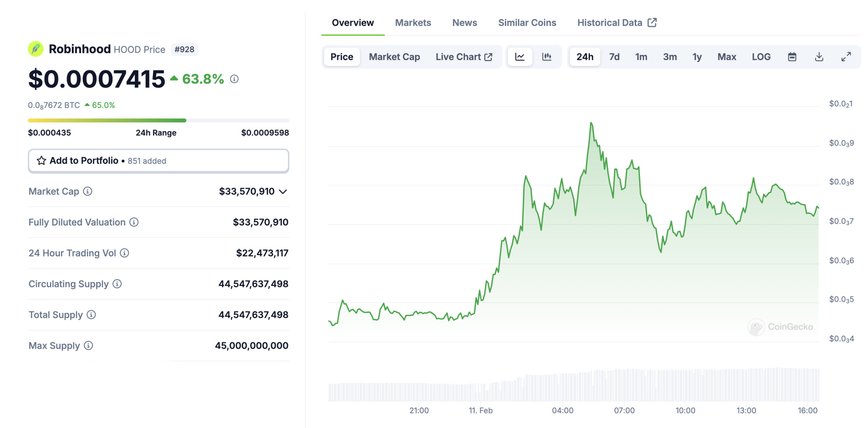Click the CoinGecko watermark on the chart

[x=780, y=327]
